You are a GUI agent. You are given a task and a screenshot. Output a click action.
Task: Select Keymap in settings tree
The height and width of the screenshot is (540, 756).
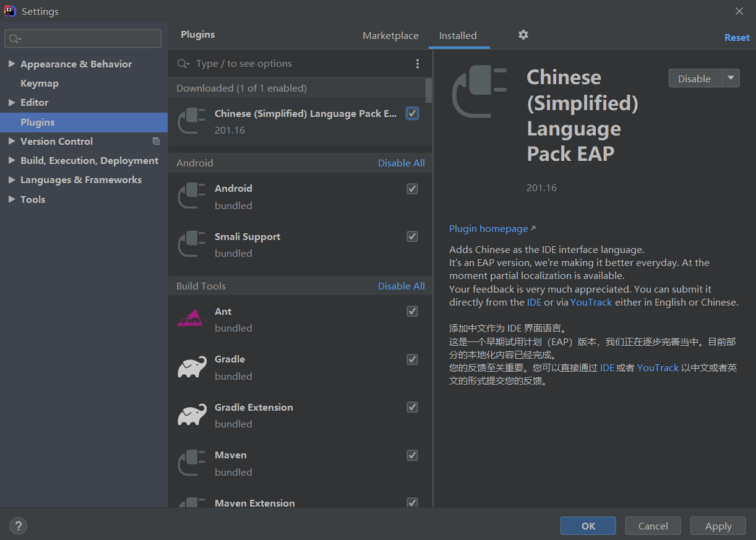tap(40, 83)
